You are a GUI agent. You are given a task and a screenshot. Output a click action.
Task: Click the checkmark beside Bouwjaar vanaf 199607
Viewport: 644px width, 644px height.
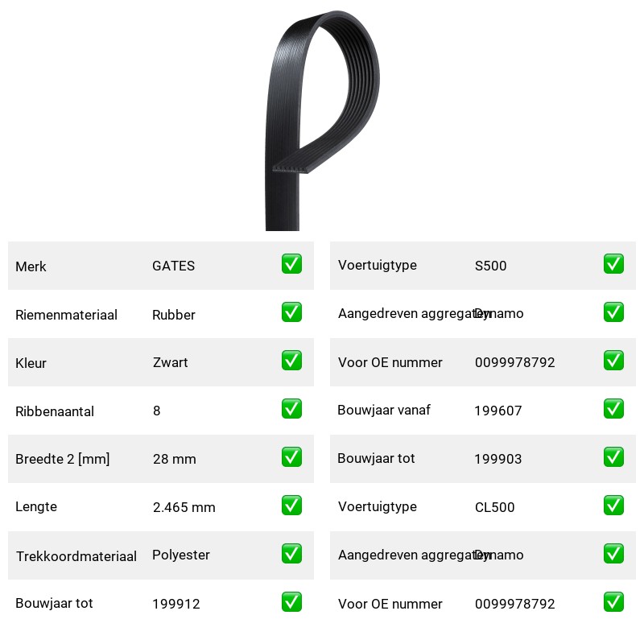[613, 409]
